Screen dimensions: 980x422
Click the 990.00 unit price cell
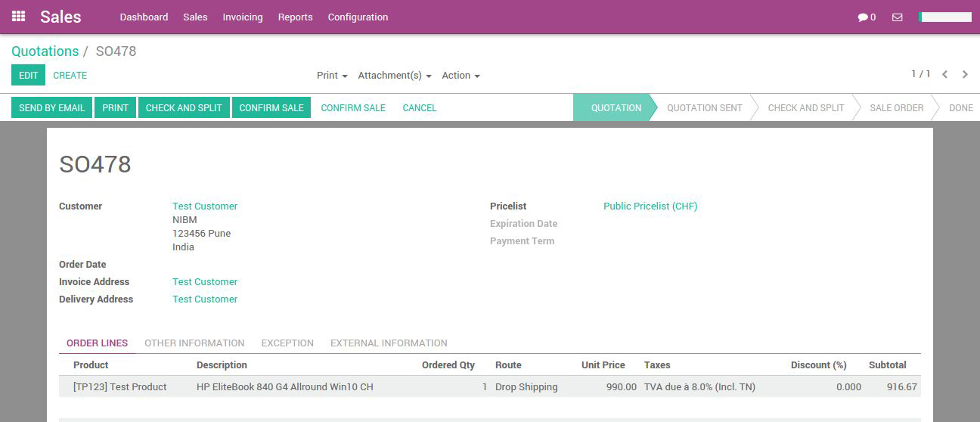tap(622, 386)
